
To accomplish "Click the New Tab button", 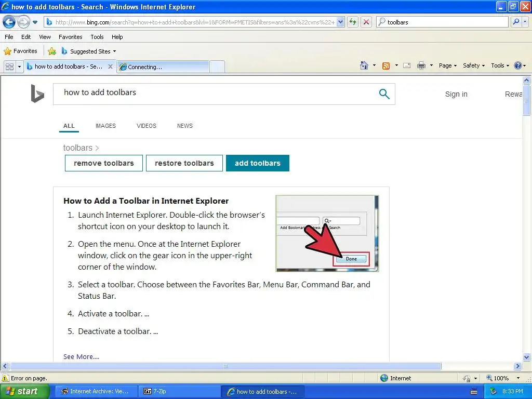I will coord(217,67).
